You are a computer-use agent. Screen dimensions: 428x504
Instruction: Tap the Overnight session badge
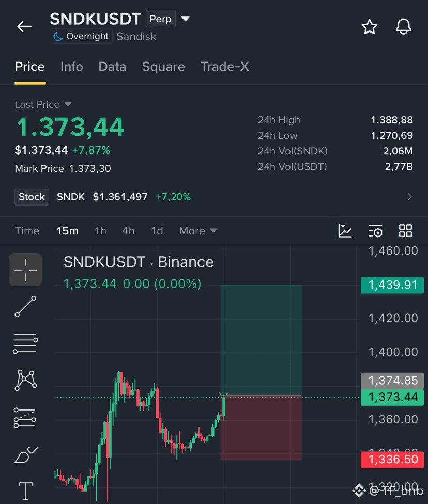tap(81, 36)
